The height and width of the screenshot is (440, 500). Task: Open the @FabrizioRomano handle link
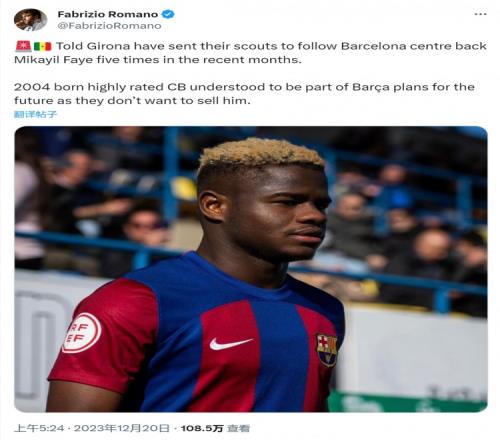coord(109,26)
